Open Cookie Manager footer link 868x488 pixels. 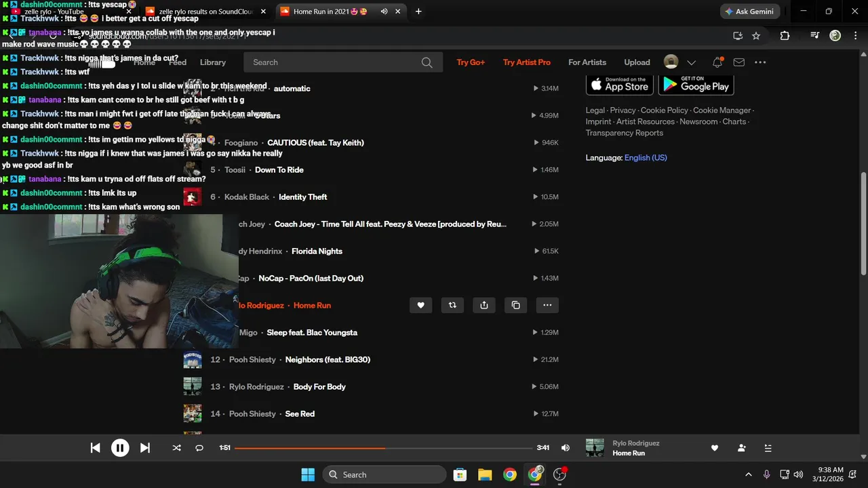click(722, 110)
